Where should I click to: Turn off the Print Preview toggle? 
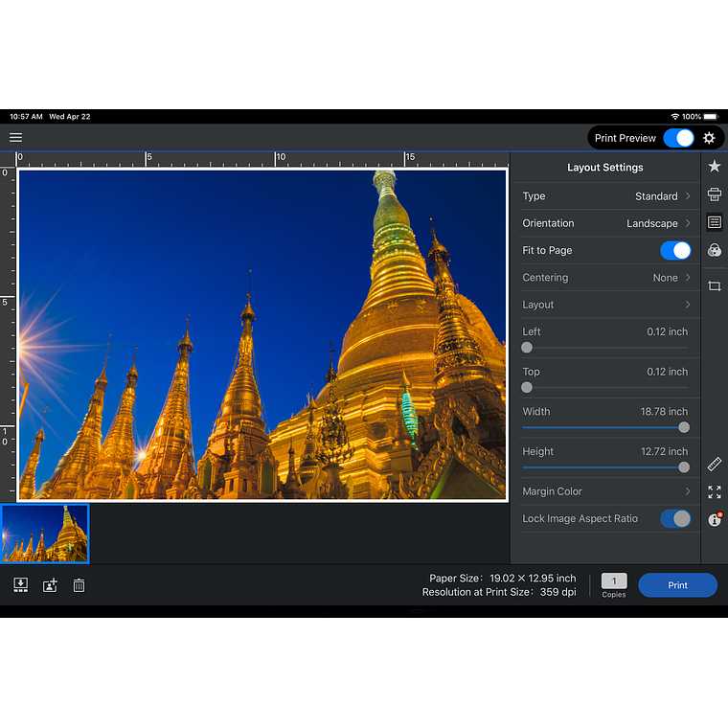coord(678,138)
